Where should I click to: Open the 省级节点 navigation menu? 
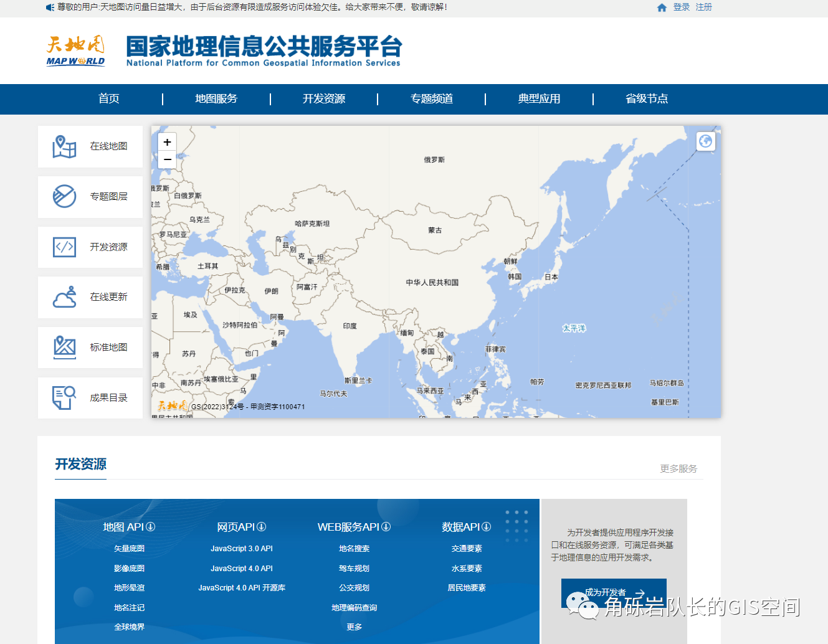tap(647, 98)
